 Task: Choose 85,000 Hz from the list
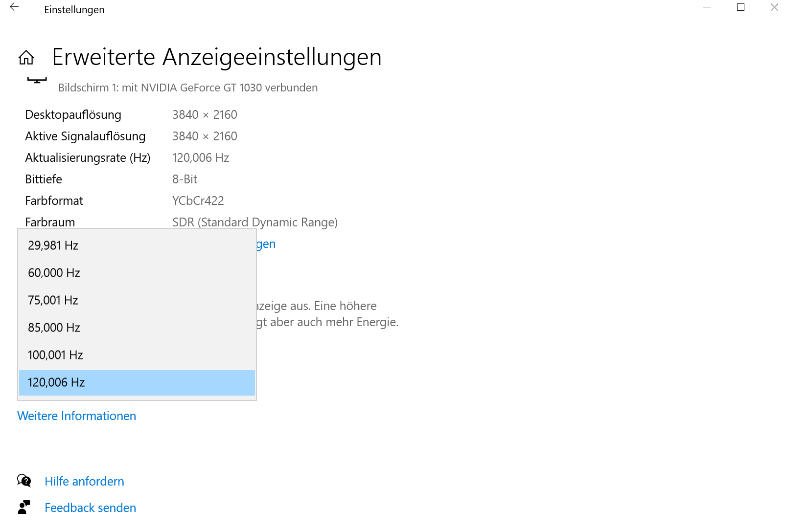tap(137, 328)
